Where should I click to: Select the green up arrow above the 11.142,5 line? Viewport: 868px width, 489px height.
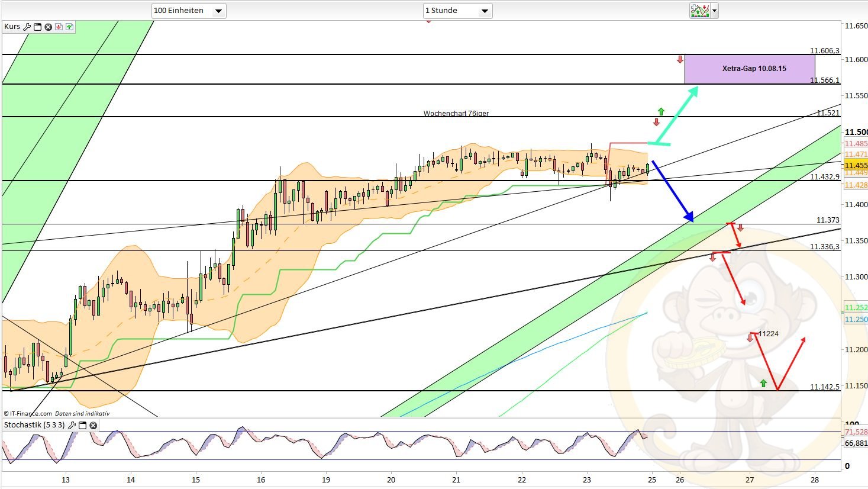click(x=763, y=383)
